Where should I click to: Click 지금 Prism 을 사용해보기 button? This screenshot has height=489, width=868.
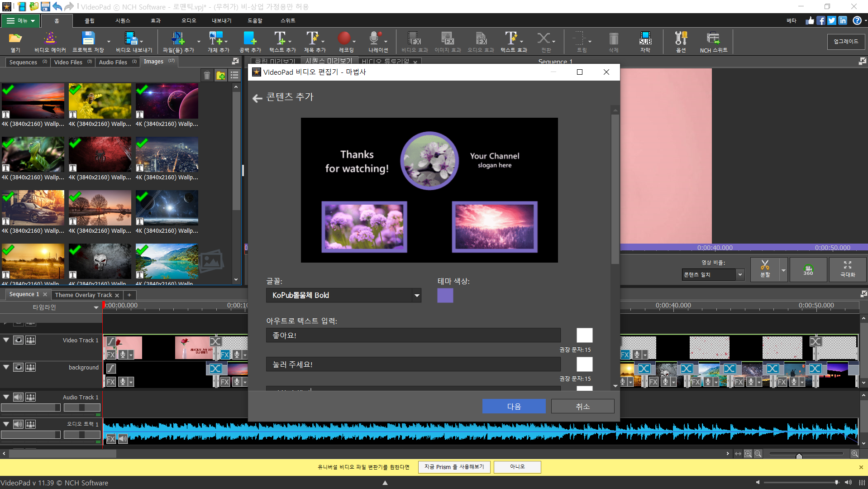[x=454, y=467]
